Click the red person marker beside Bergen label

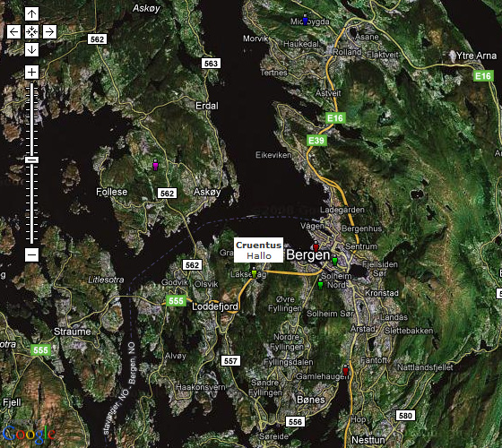pos(316,246)
